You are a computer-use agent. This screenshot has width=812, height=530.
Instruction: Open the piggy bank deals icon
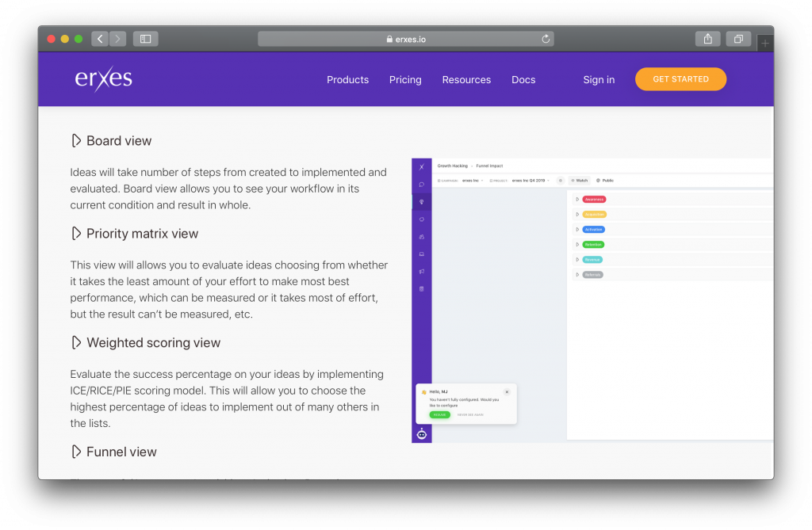point(422,219)
